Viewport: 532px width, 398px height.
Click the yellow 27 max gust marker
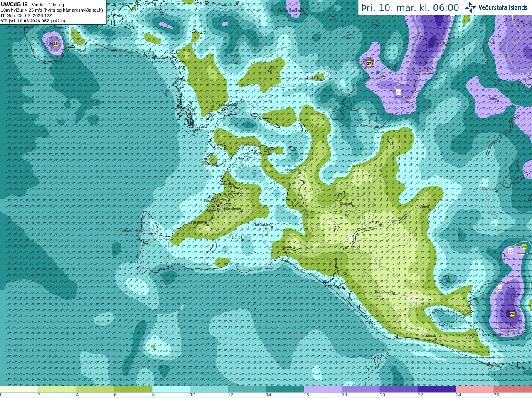point(369,64)
